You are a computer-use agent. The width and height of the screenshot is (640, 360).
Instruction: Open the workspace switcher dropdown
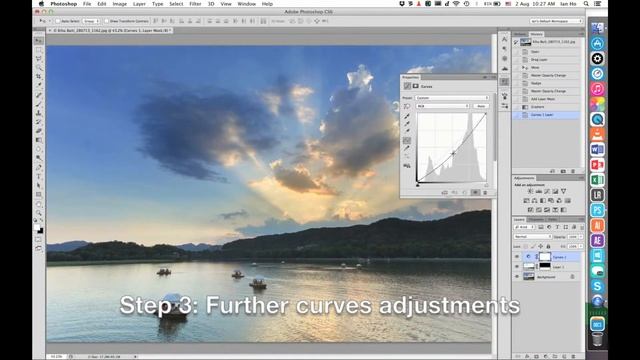[556, 21]
